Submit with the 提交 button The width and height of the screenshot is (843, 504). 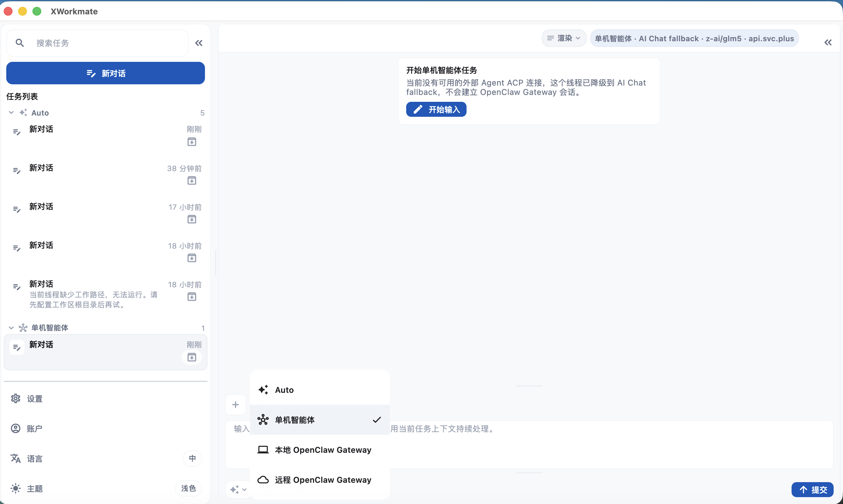(x=812, y=489)
